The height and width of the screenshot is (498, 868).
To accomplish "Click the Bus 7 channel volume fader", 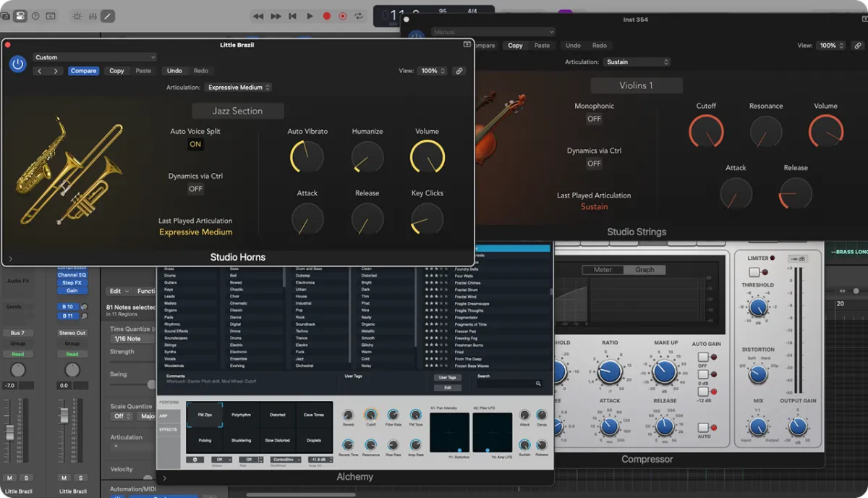I will click(x=10, y=431).
